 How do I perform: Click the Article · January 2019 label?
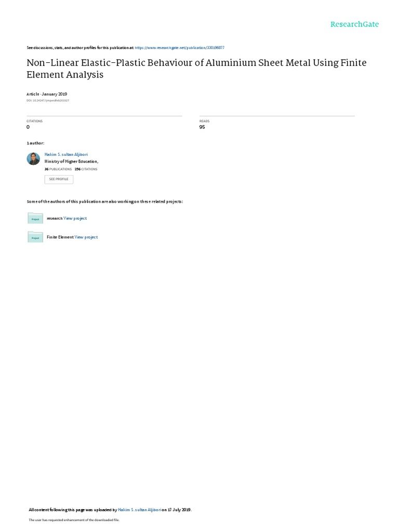pos(47,94)
